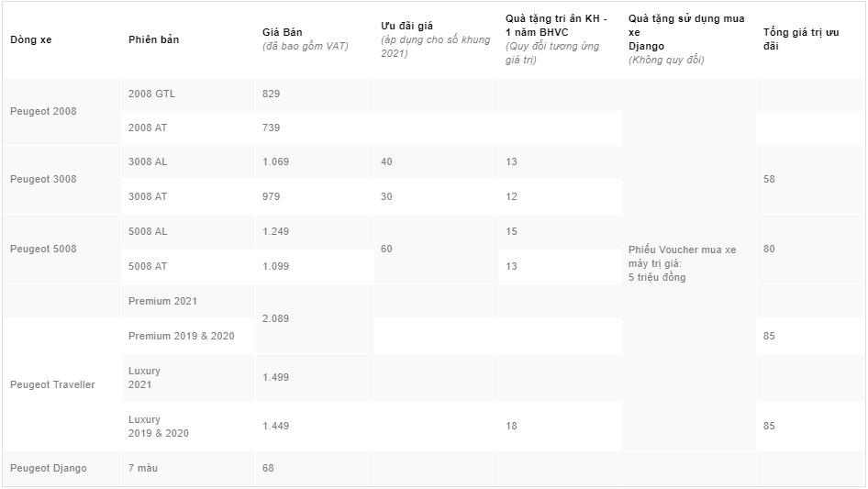Click the "Giá Bán" column header

pos(282,32)
